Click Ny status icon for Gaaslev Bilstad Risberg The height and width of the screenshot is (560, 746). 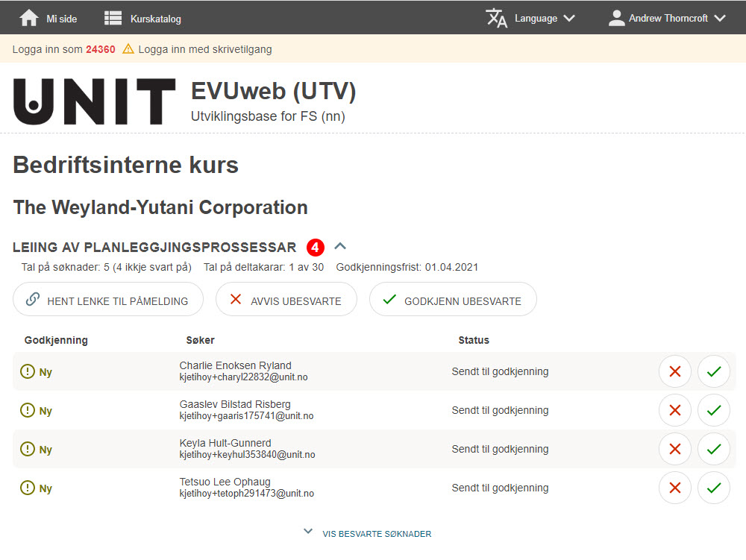[x=28, y=410]
